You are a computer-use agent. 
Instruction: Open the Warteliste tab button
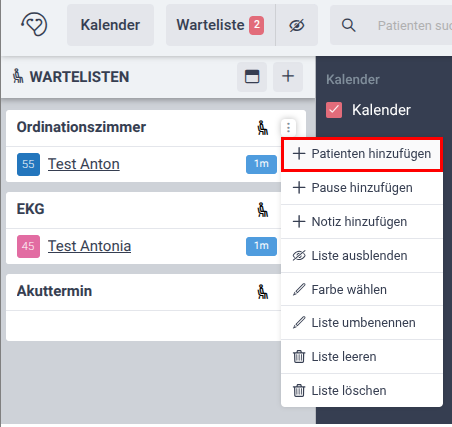pos(221,25)
